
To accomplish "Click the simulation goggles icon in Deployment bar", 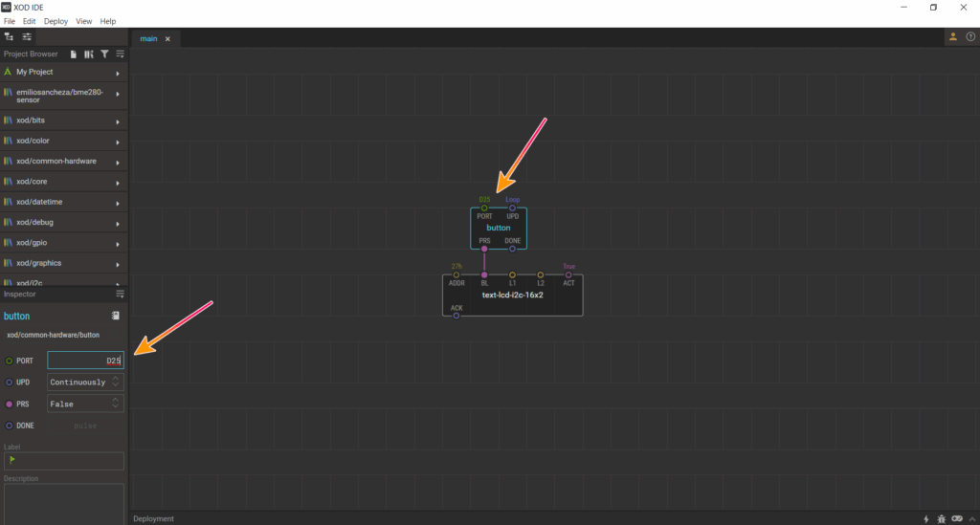I will [957, 518].
